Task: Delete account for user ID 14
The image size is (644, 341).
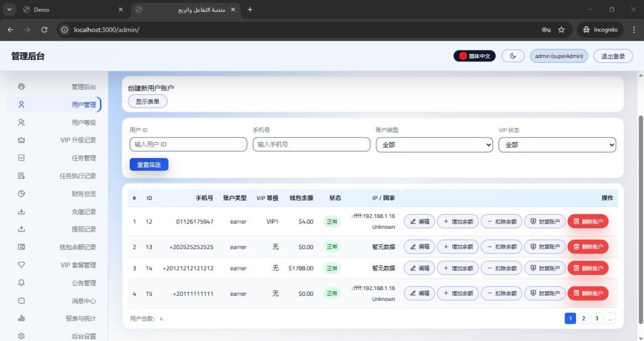Action: tap(588, 268)
